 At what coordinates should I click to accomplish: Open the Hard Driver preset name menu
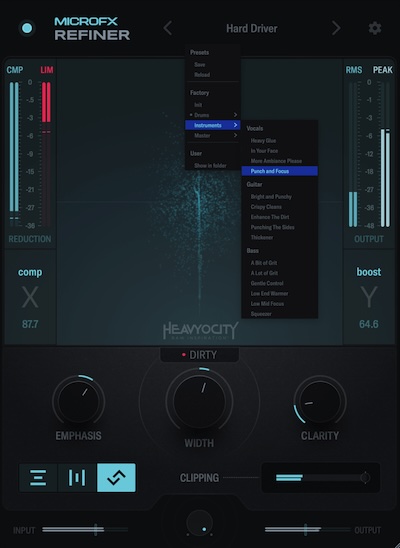pos(252,28)
